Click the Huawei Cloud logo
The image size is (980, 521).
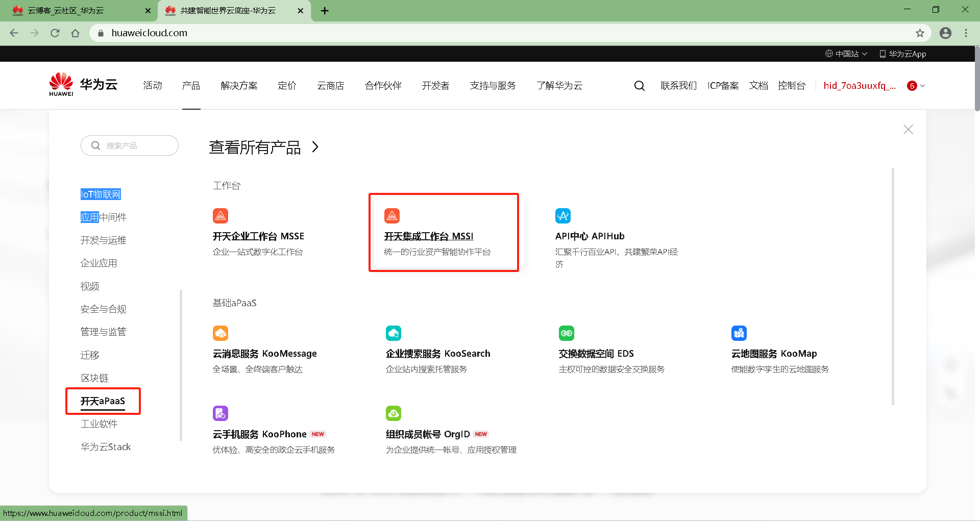tap(84, 85)
